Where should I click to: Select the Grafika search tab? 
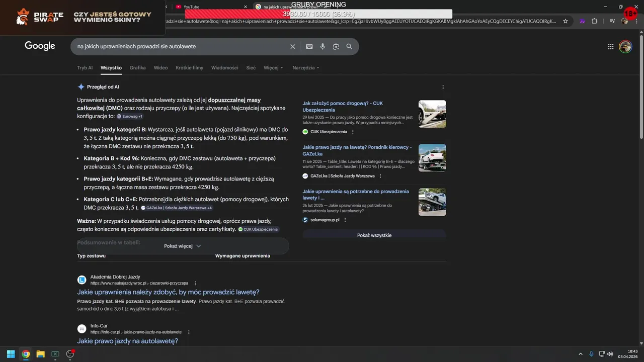click(x=137, y=67)
